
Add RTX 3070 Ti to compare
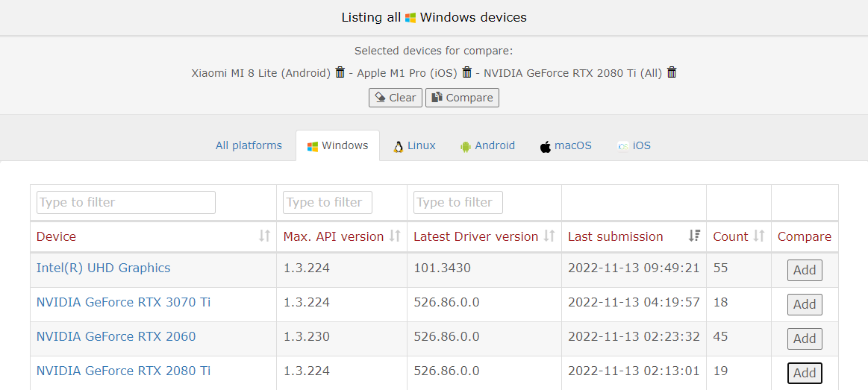coord(805,304)
